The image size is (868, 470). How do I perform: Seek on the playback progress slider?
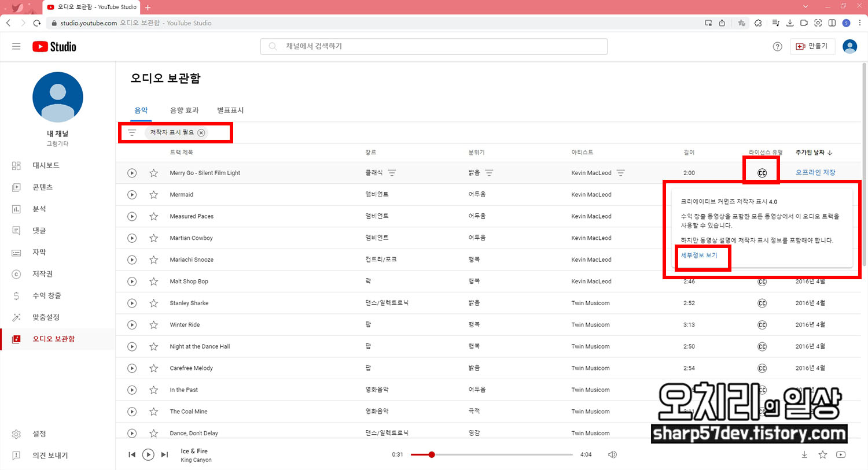pos(492,454)
